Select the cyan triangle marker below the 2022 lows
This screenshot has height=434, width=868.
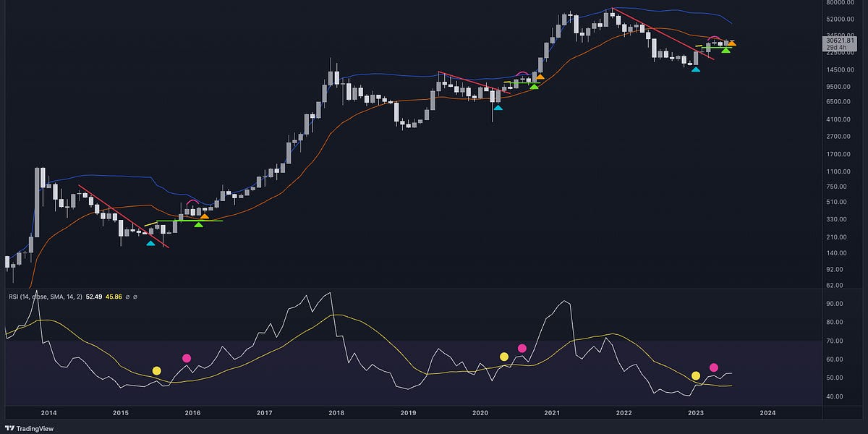696,69
